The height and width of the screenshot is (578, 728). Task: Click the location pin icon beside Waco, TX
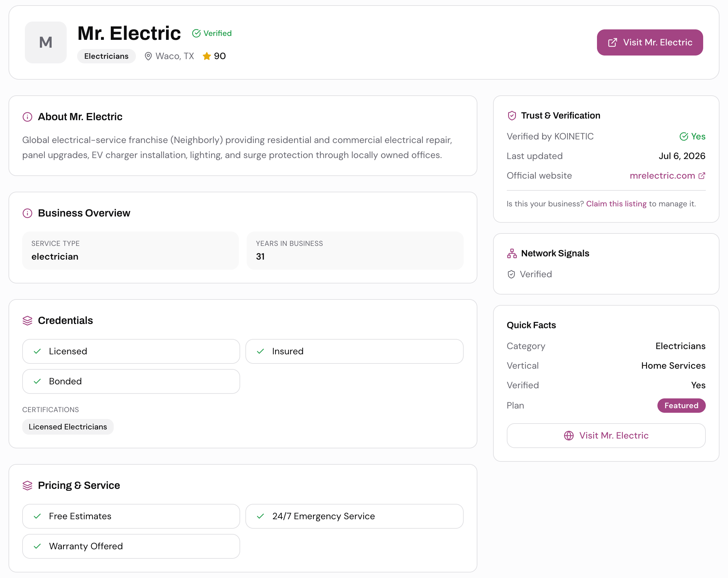pos(148,56)
